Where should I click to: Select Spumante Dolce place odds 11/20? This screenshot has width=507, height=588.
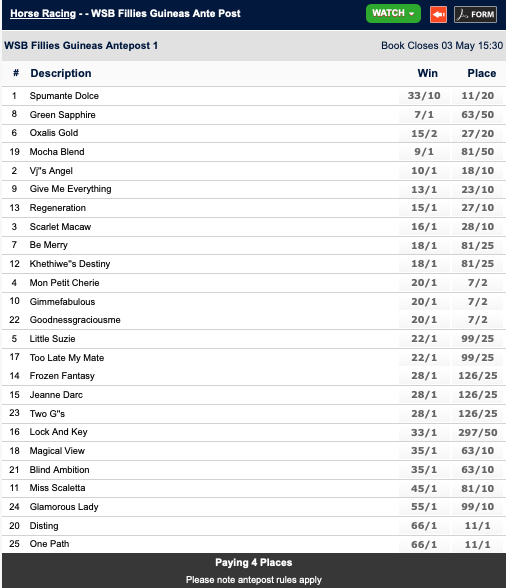point(477,96)
